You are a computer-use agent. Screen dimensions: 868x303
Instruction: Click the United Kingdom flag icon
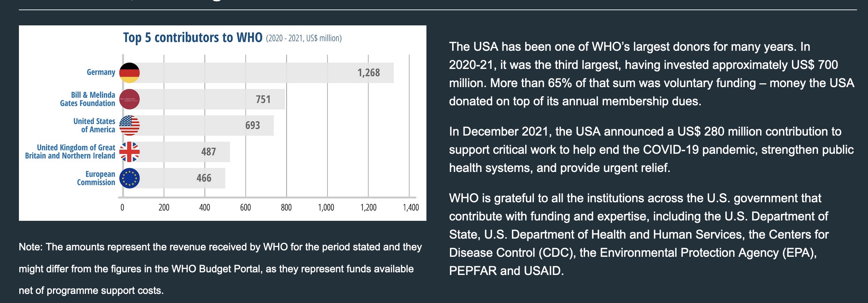(x=129, y=152)
